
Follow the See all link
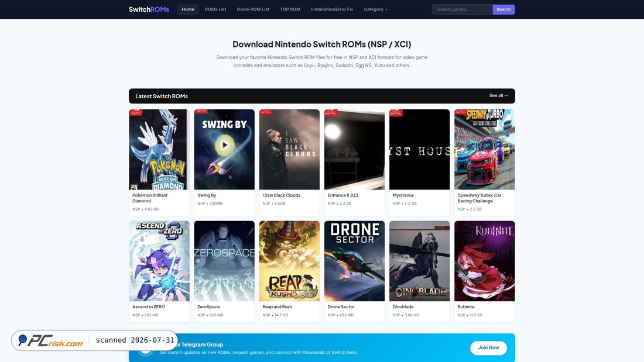pyautogui.click(x=499, y=96)
